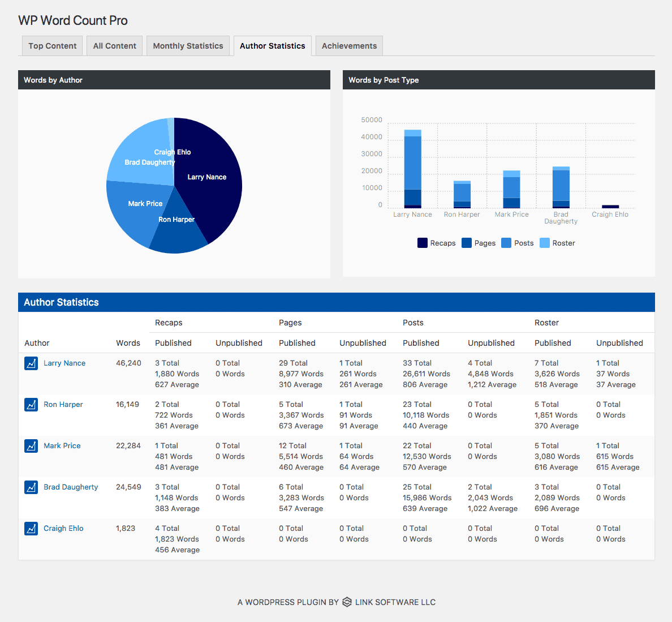Switch to the Top Content tab
This screenshot has height=622, width=672.
[52, 46]
